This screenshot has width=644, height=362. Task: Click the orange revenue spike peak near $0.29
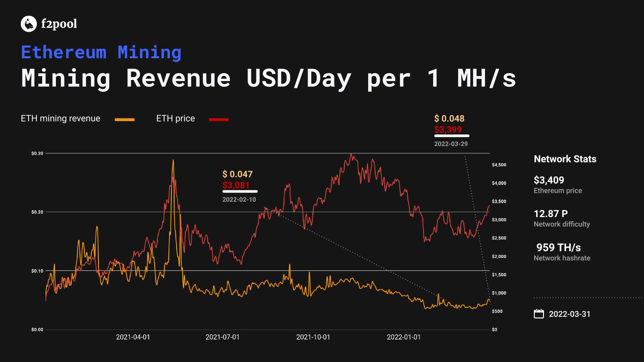(173, 160)
